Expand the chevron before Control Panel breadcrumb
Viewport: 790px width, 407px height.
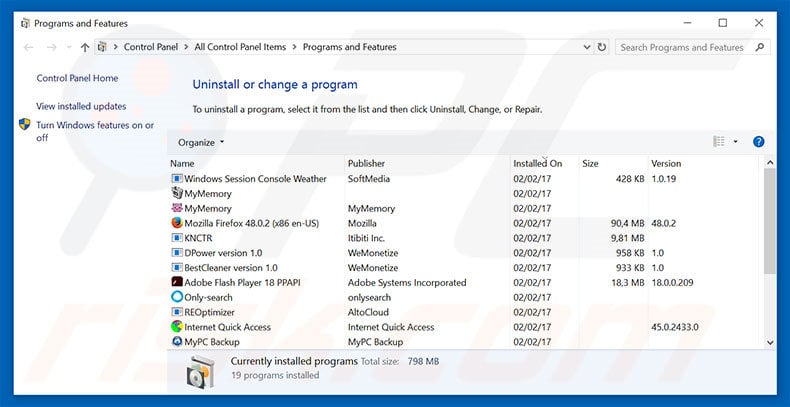point(115,47)
